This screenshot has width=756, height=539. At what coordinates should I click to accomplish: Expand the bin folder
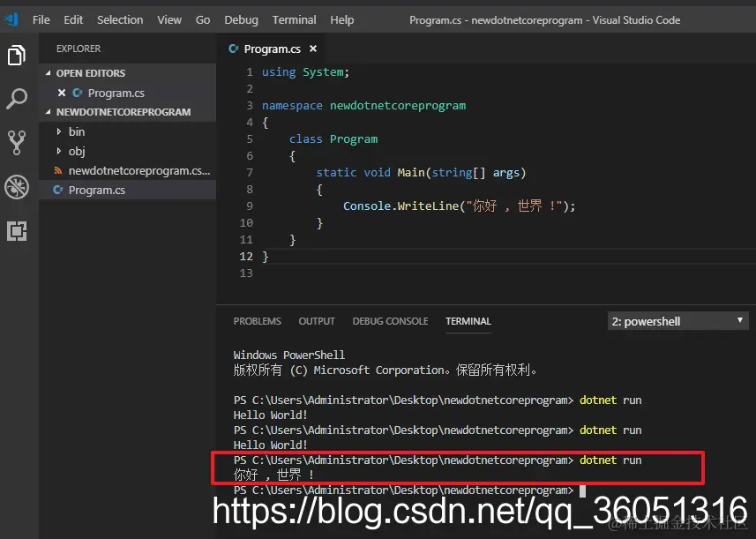click(x=59, y=131)
